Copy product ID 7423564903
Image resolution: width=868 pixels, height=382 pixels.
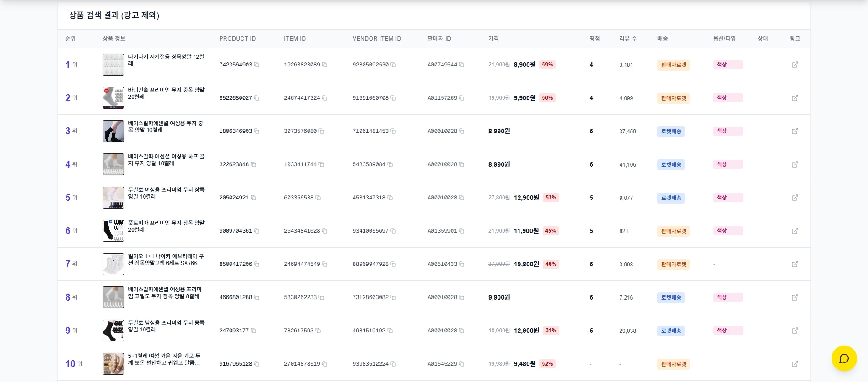pyautogui.click(x=257, y=65)
